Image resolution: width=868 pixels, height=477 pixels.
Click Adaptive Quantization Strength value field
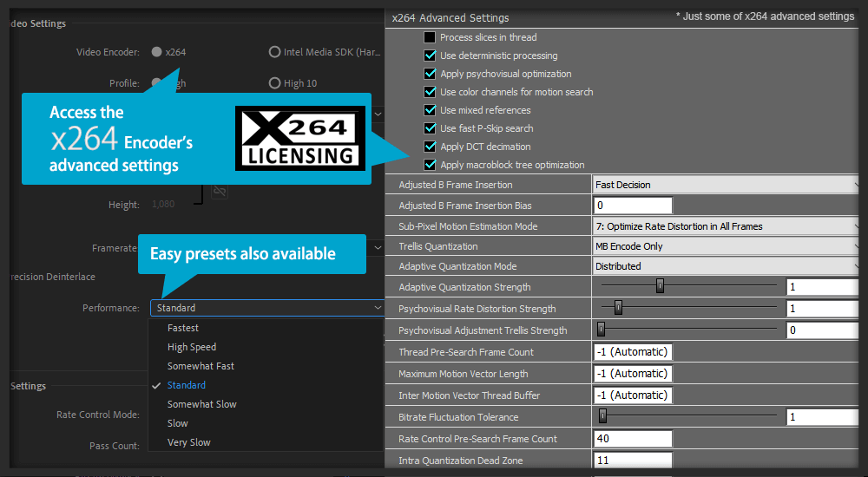coord(823,287)
